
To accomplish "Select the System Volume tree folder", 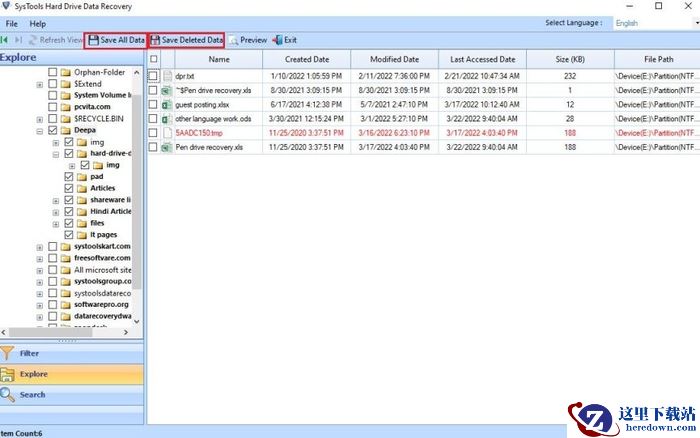I will (103, 95).
